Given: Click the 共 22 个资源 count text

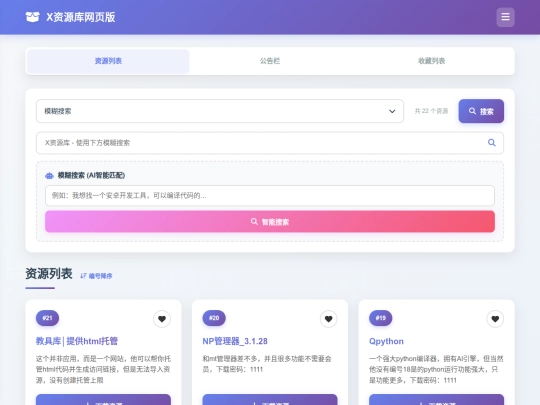Looking at the screenshot, I should pyautogui.click(x=431, y=111).
